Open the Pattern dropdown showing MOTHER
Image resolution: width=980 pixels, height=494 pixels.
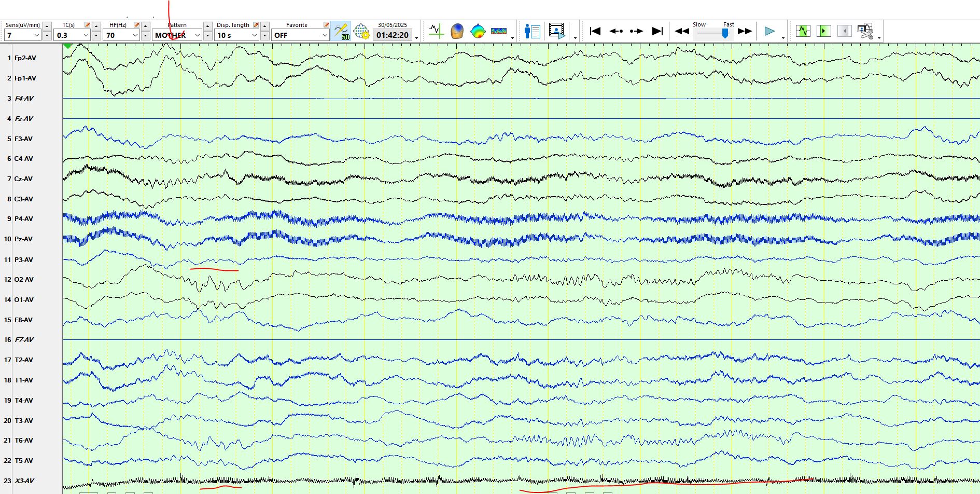(x=197, y=35)
